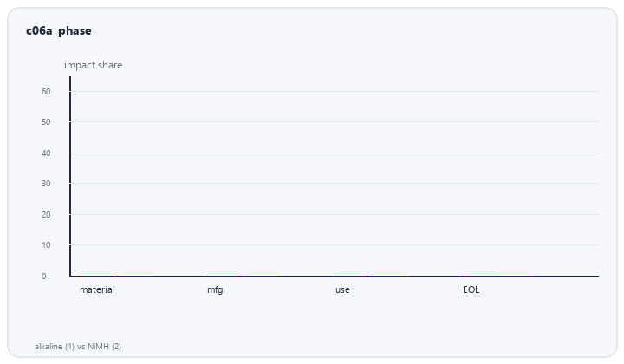Viewport: 624px width, 364px height.
Task: Click the alkaline (1) vs NiMH (2) footnote
Action: pyautogui.click(x=78, y=347)
